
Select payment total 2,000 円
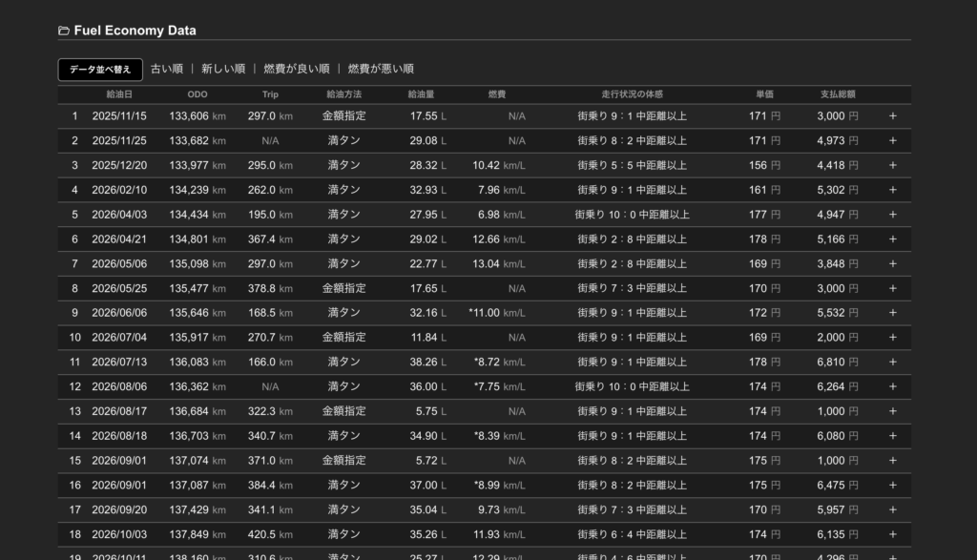(838, 338)
